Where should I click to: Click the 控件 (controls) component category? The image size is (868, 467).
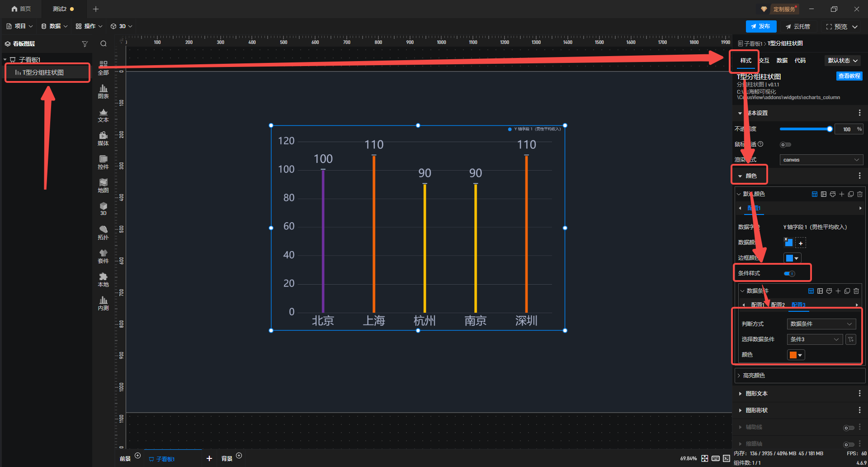click(x=103, y=162)
